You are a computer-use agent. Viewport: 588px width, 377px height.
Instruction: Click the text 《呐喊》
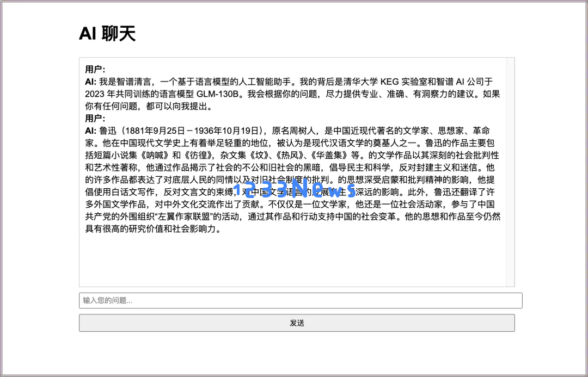156,156
